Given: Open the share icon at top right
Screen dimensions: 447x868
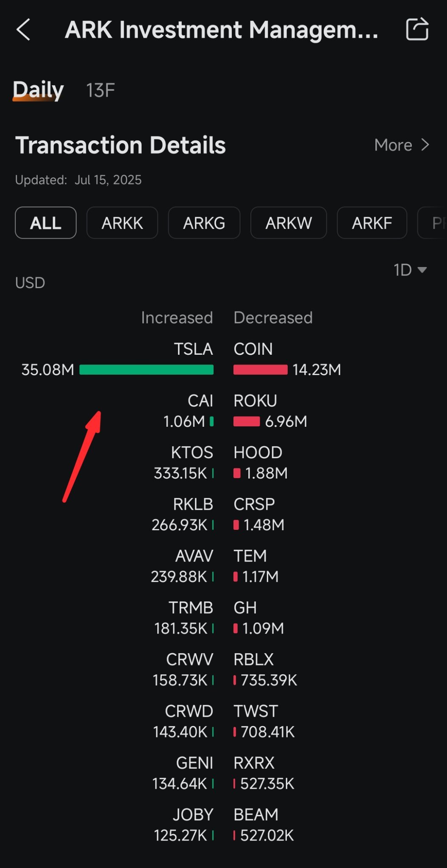Looking at the screenshot, I should [417, 29].
